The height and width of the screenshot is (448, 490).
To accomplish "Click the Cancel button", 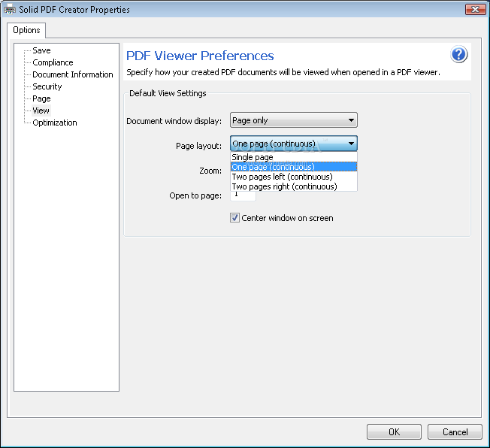I will [x=455, y=431].
